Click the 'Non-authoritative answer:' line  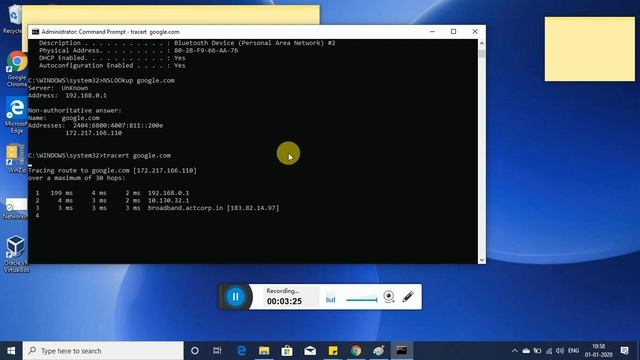tap(75, 111)
